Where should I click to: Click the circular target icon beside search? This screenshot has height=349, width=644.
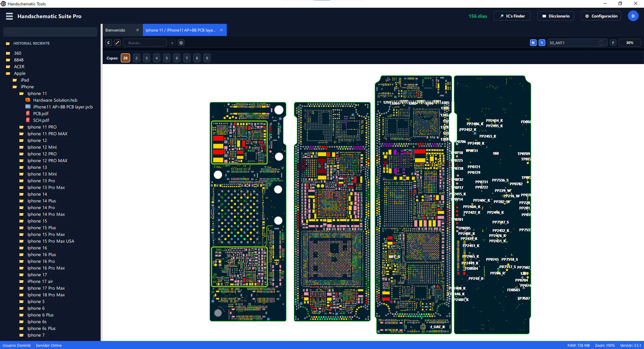click(181, 43)
